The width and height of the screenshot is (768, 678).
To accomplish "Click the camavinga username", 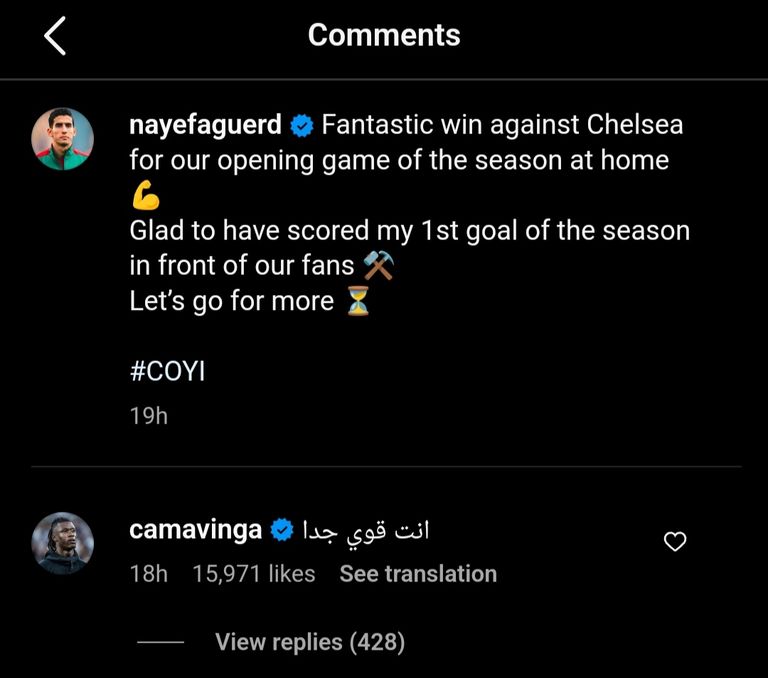I will pos(195,530).
